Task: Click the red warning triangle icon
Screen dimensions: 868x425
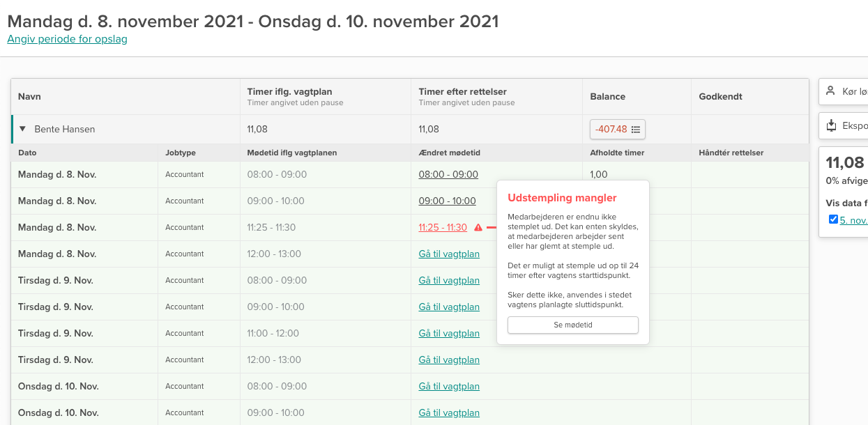Action: [x=478, y=228]
